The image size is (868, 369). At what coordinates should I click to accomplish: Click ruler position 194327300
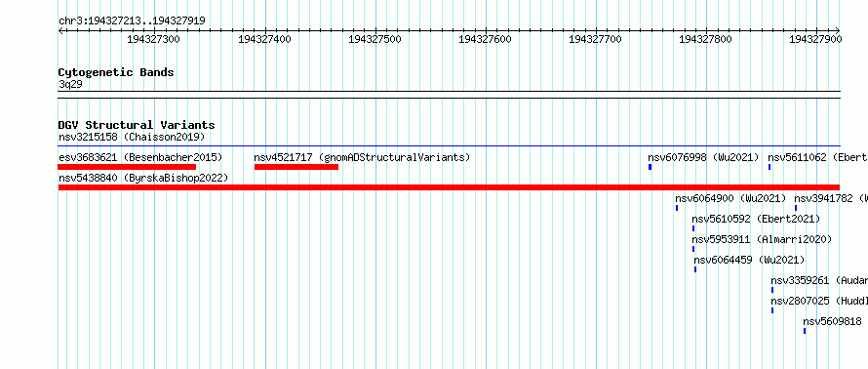coord(153,39)
